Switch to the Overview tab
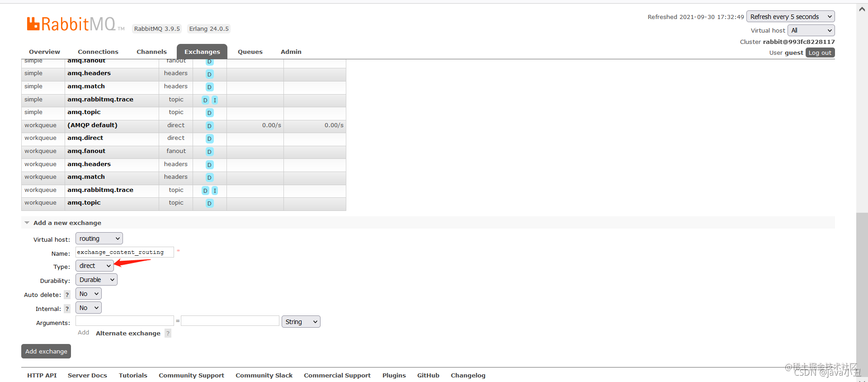Screen dimensions: 868x382 [x=44, y=52]
